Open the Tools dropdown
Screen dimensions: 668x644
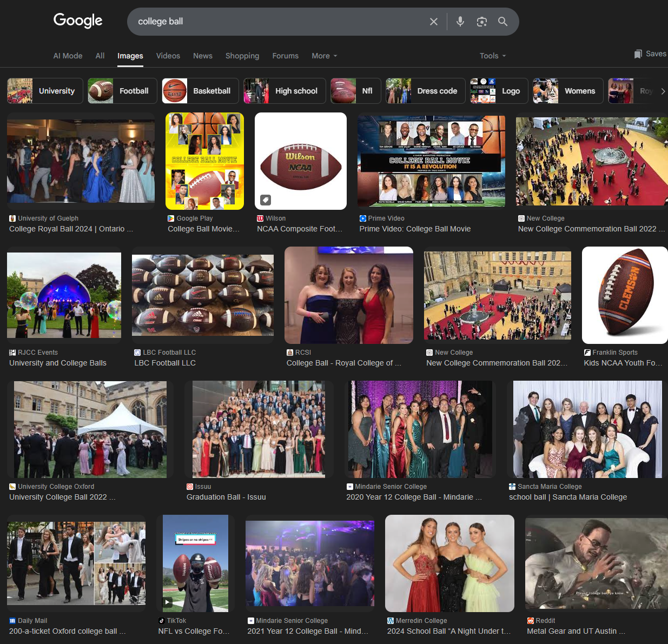[x=493, y=56]
